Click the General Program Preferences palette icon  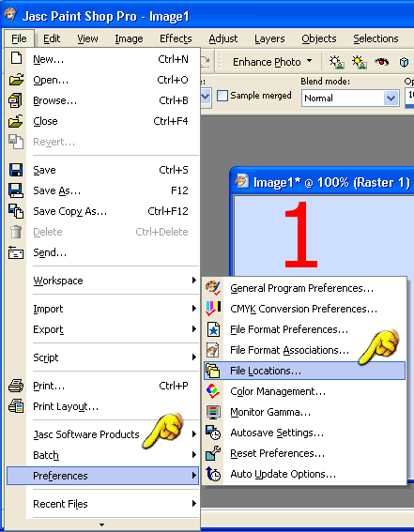(x=213, y=288)
